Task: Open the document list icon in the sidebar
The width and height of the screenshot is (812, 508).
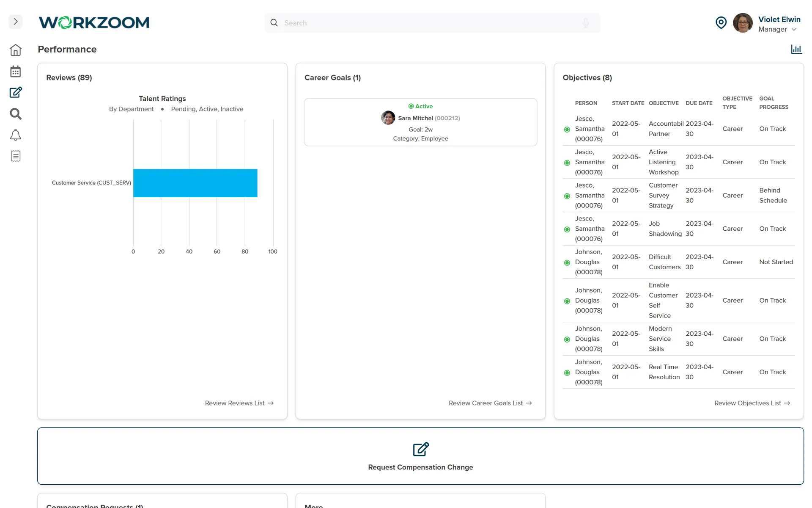Action: [16, 156]
